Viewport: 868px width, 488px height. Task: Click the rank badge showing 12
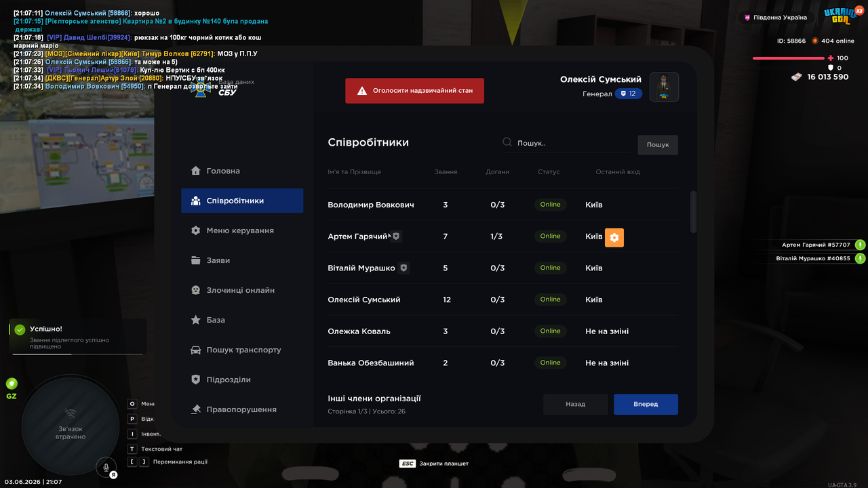click(x=629, y=94)
